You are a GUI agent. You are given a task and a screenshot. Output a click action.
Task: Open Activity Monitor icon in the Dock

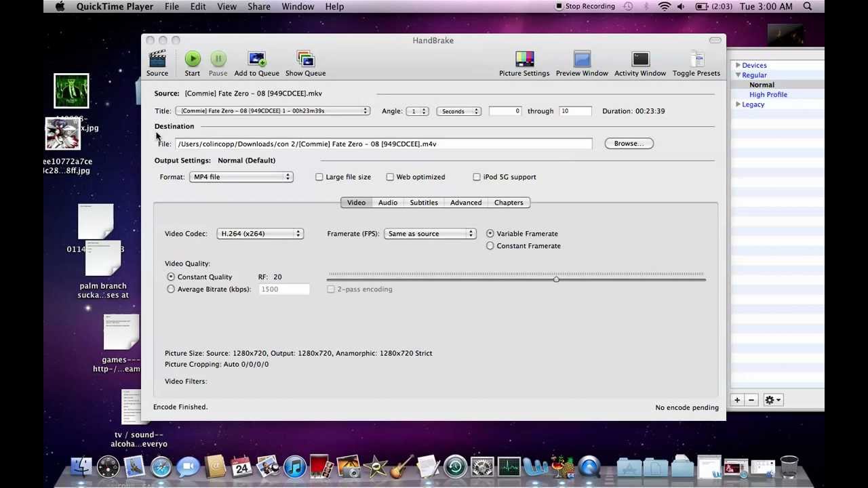pyautogui.click(x=509, y=467)
